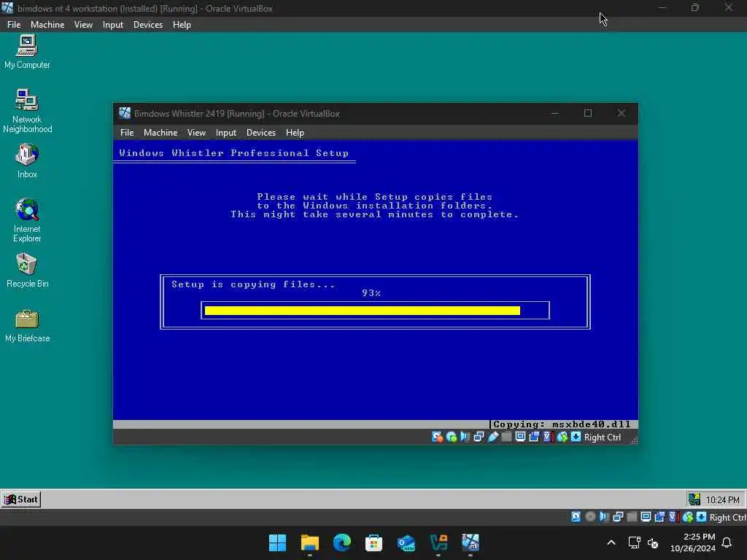This screenshot has width=747, height=560.
Task: Expand hidden system tray icons chevron
Action: pos(611,542)
